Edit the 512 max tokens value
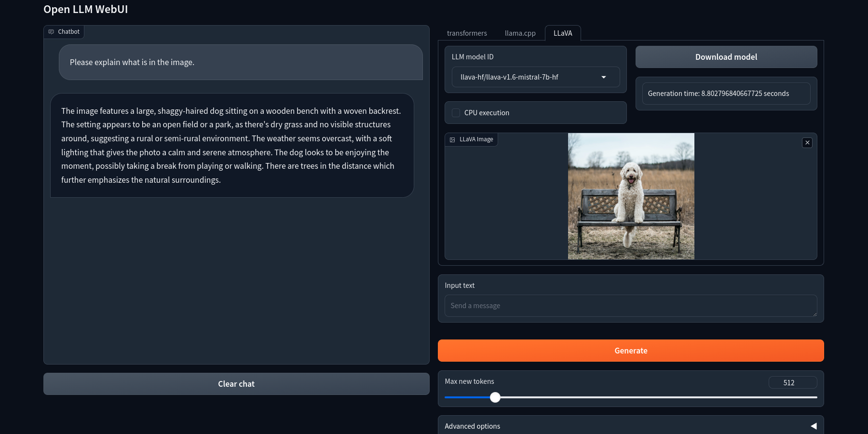 click(x=792, y=382)
